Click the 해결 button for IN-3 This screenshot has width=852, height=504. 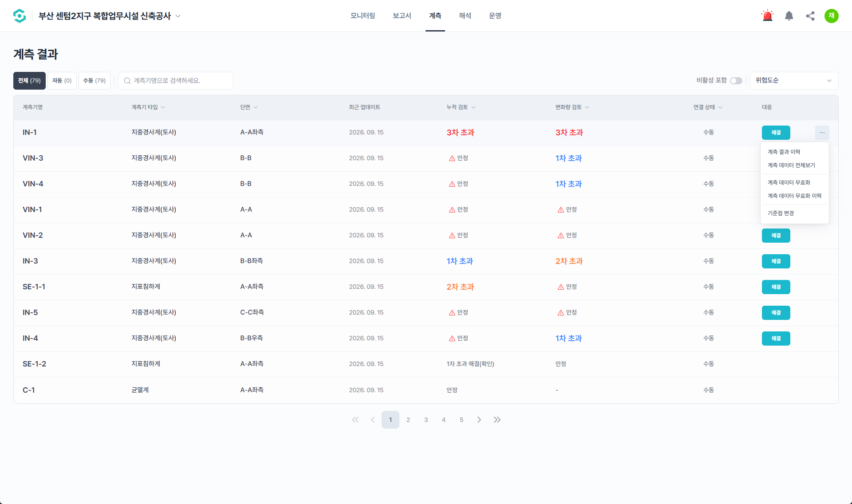coord(776,261)
